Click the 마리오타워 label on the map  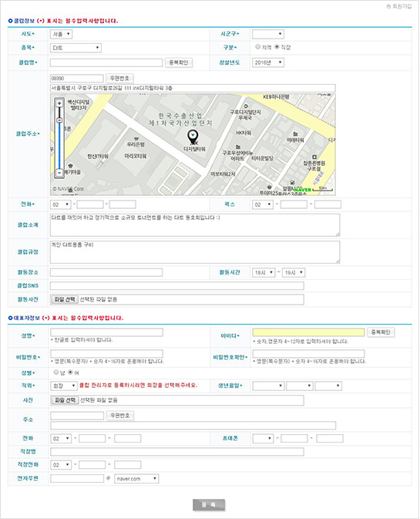(x=136, y=156)
